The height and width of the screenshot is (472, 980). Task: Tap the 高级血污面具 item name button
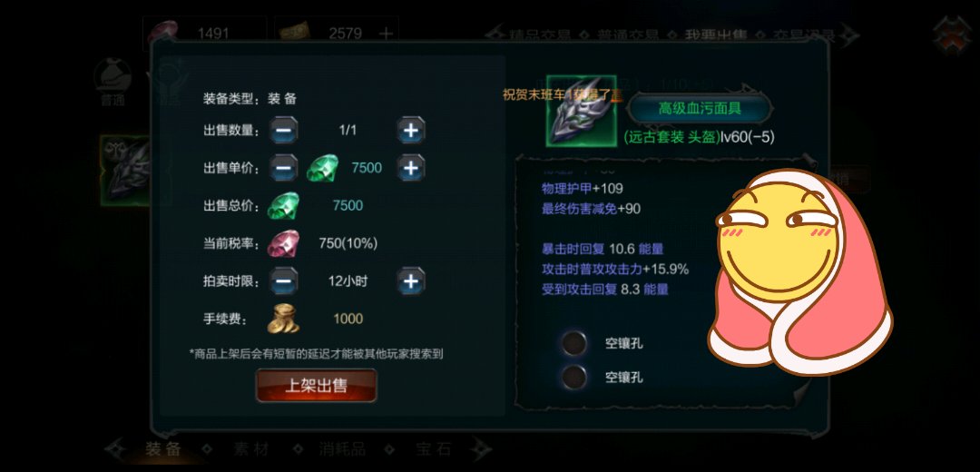point(700,108)
